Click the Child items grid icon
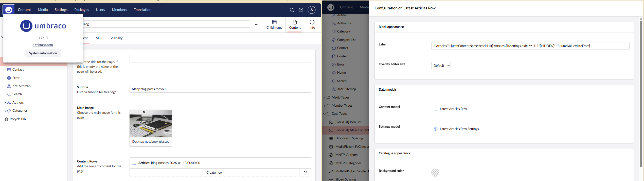644x181 pixels. [274, 22]
